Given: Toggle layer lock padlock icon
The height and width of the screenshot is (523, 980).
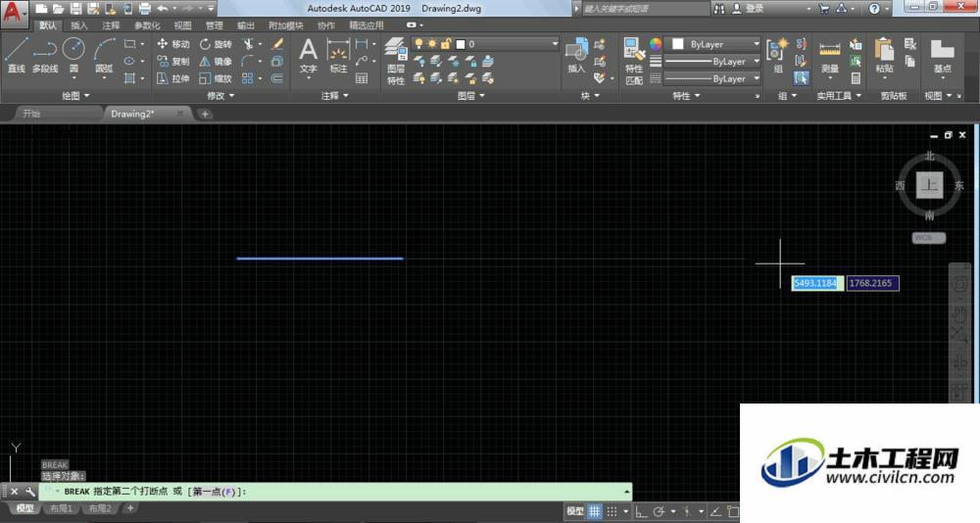Looking at the screenshot, I should click(x=446, y=44).
